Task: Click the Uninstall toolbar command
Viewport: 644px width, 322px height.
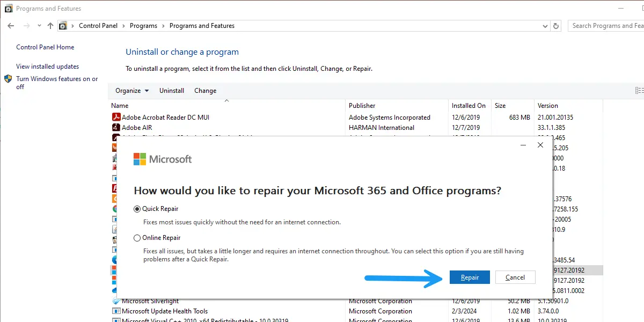Action: [172, 91]
